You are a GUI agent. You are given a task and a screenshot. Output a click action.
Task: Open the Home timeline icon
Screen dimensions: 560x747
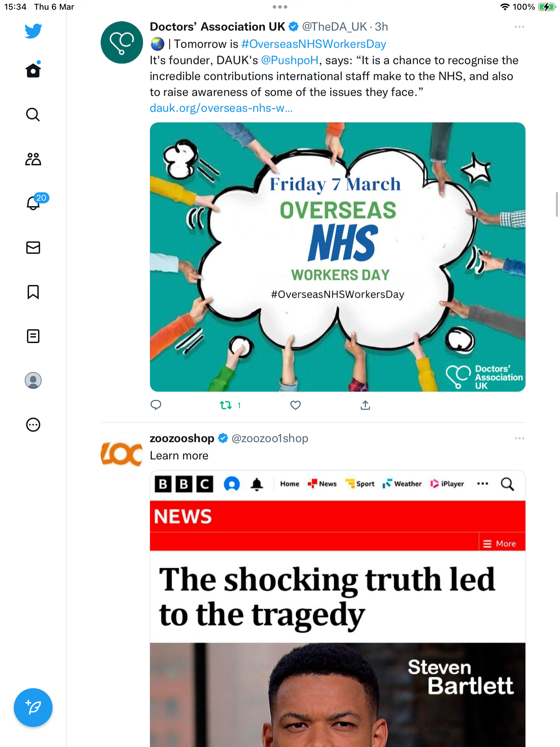pyautogui.click(x=33, y=70)
